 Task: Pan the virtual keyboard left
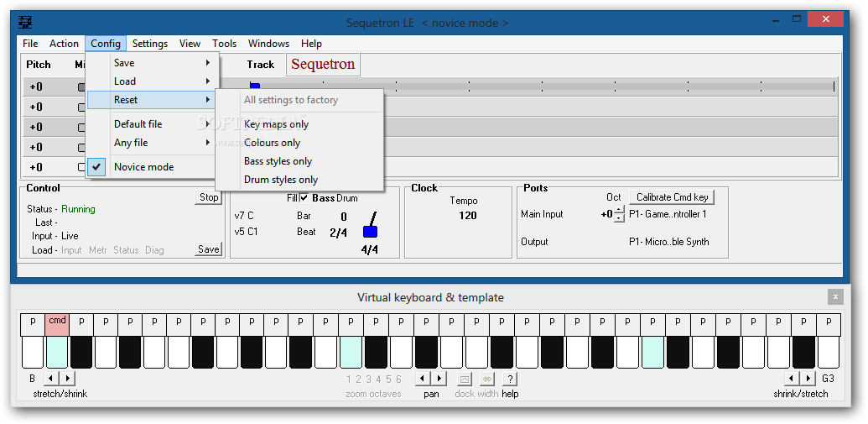(423, 379)
